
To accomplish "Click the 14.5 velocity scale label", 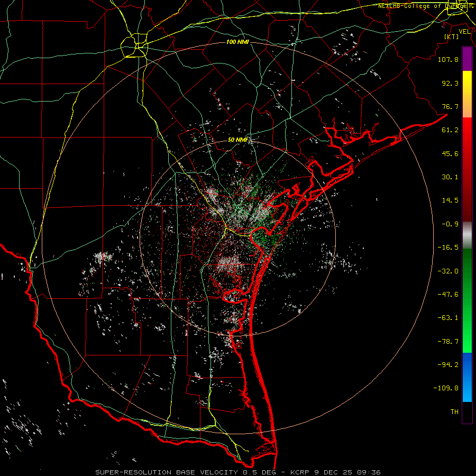I will pos(450,200).
